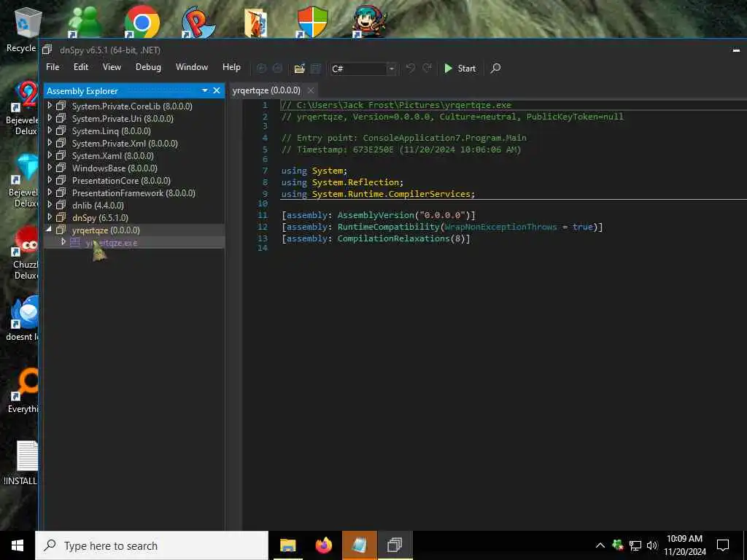Open Firefox from the taskbar

click(323, 545)
